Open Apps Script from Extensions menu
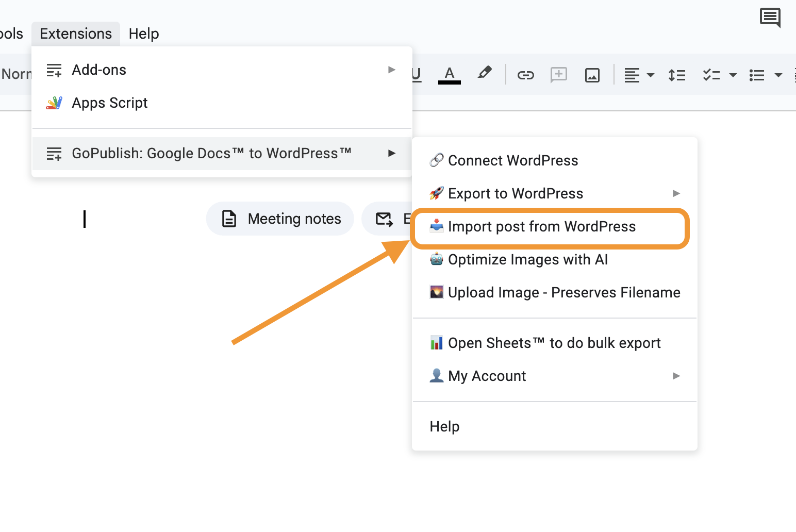796x532 pixels. 222,103
